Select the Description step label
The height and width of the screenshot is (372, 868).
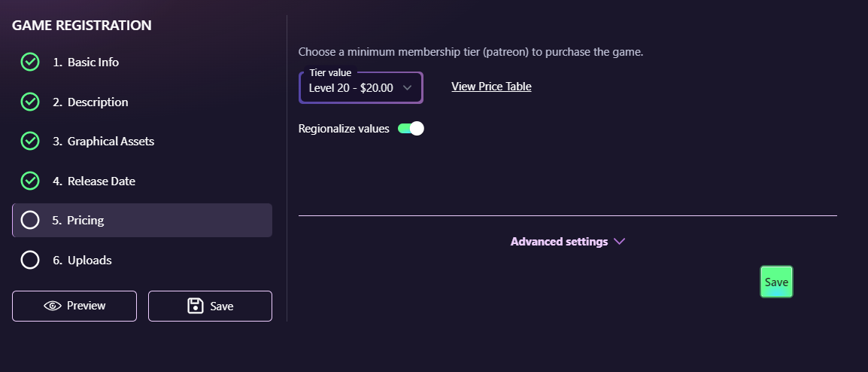click(97, 102)
